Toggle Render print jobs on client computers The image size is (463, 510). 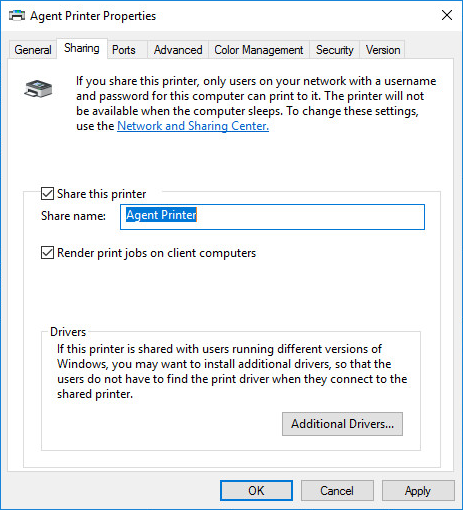(x=47, y=253)
